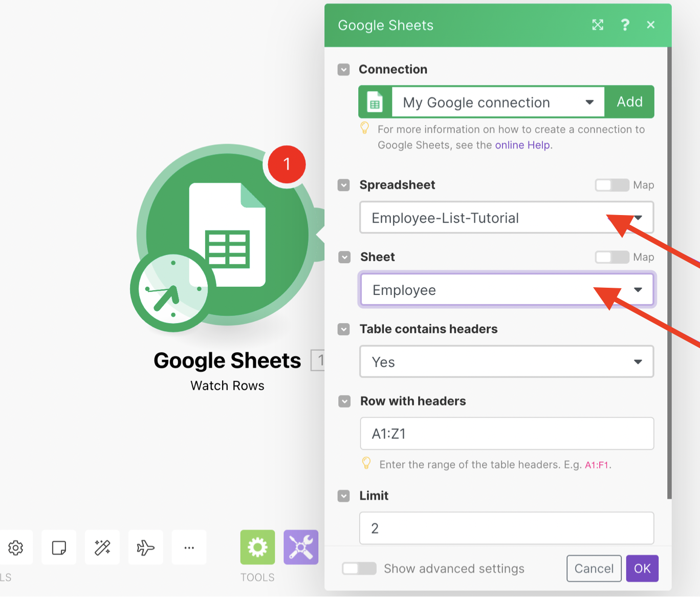Click the red badge showing 1
The image size is (700, 597).
point(287,164)
